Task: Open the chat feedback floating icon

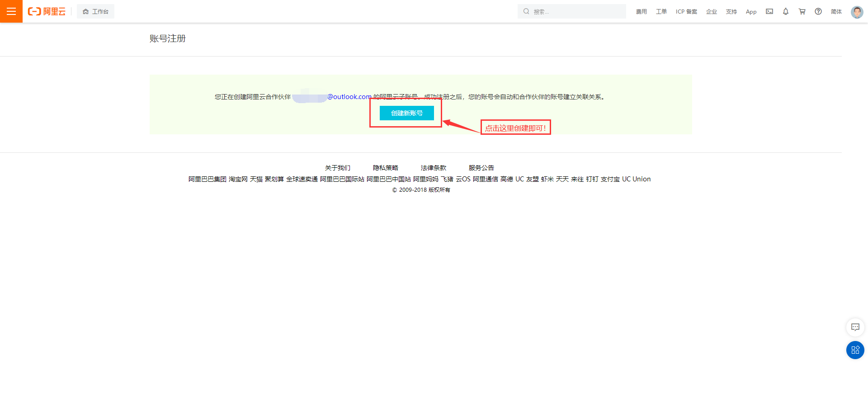Action: tap(855, 327)
